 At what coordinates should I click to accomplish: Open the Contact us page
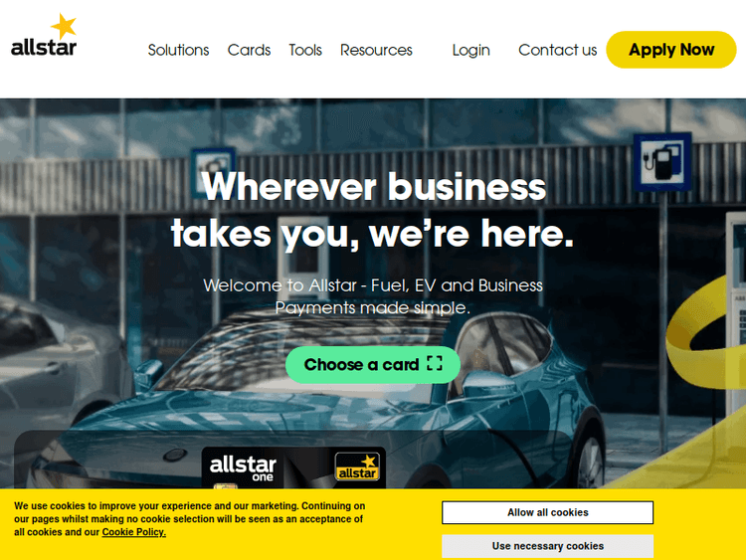point(558,50)
